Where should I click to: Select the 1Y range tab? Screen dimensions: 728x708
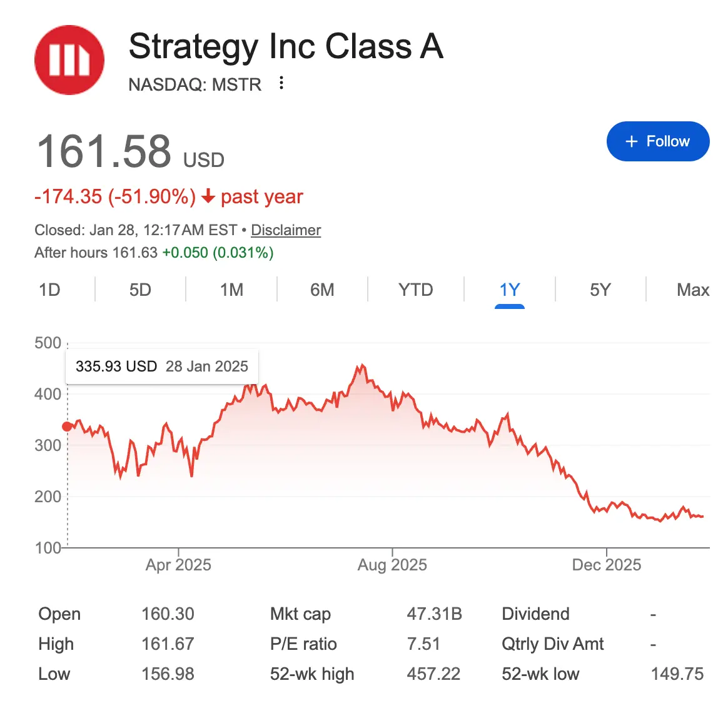(x=509, y=290)
